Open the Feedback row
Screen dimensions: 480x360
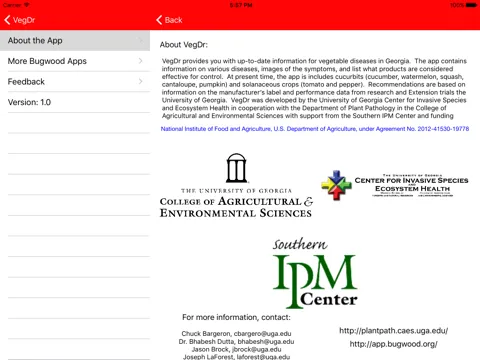[x=75, y=82]
